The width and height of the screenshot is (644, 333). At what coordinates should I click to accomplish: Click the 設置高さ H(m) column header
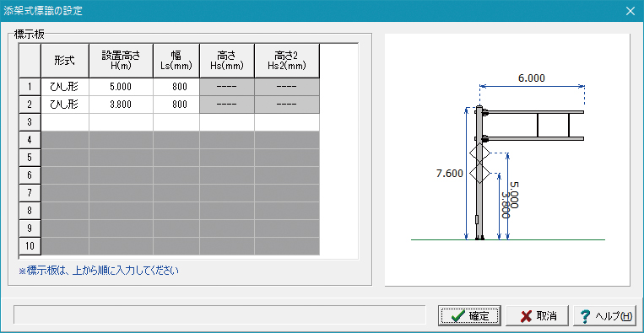pyautogui.click(x=122, y=61)
